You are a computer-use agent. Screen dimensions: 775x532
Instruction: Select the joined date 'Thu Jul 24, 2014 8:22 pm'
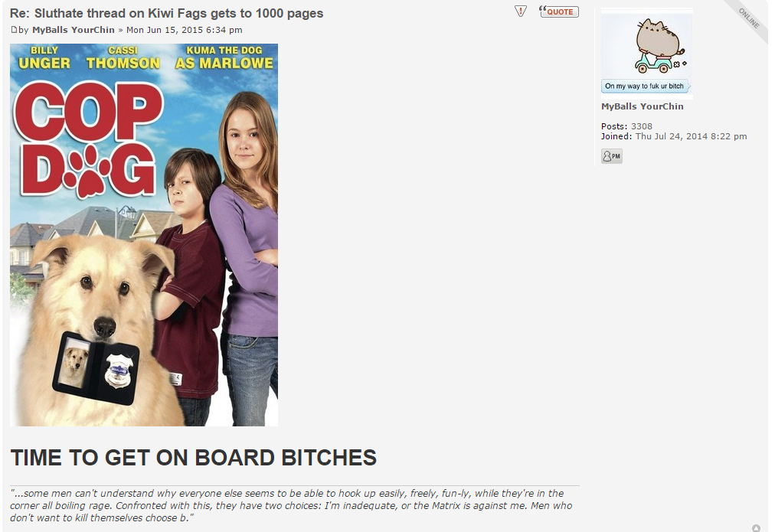click(691, 136)
